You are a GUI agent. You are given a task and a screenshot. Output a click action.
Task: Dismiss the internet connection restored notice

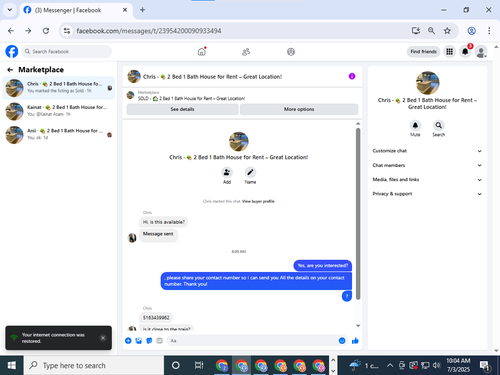(x=103, y=338)
